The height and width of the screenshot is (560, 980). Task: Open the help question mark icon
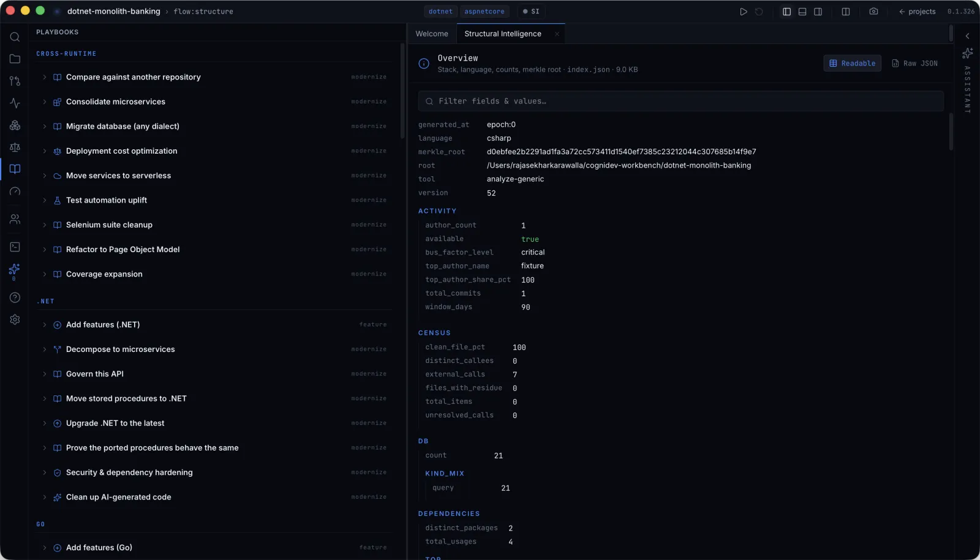(15, 297)
